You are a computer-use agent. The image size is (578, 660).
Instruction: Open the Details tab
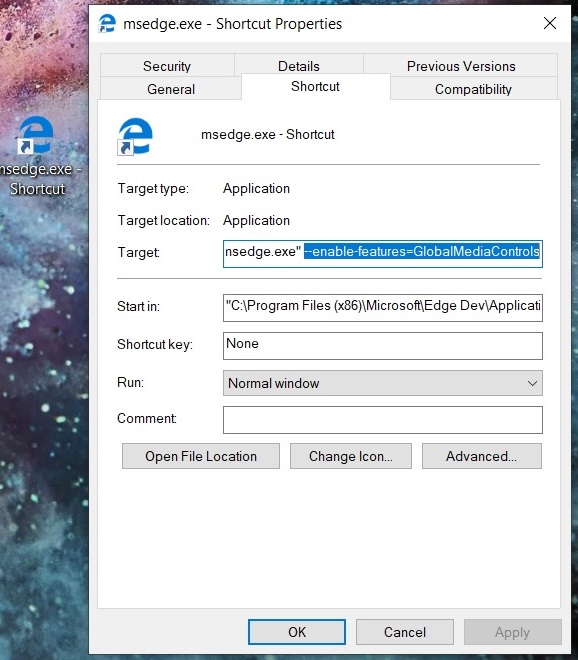(298, 66)
